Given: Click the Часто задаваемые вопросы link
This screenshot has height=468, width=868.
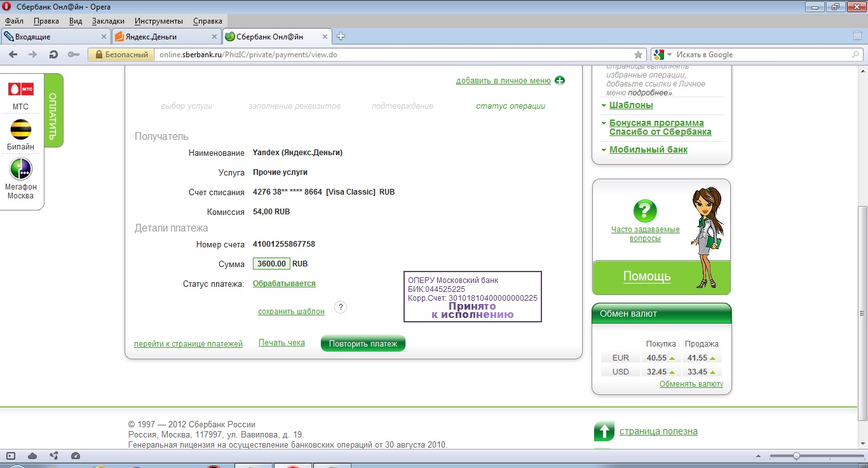Looking at the screenshot, I should [x=646, y=234].
